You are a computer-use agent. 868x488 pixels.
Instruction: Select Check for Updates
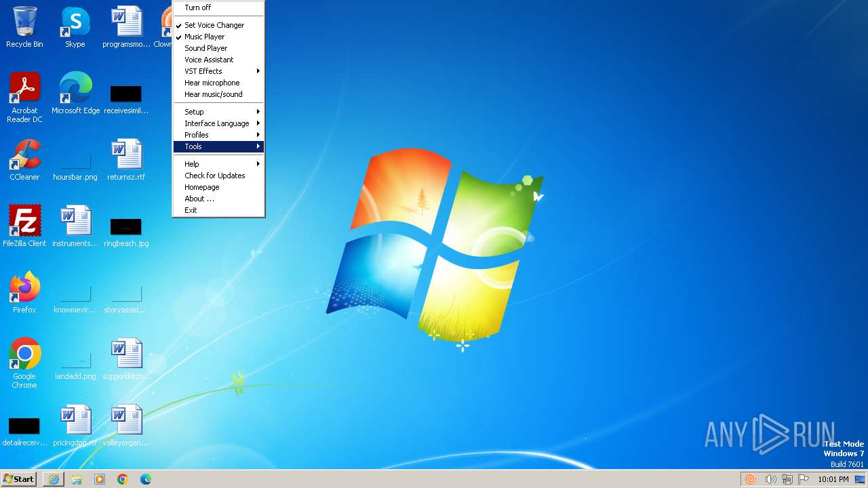(218, 176)
